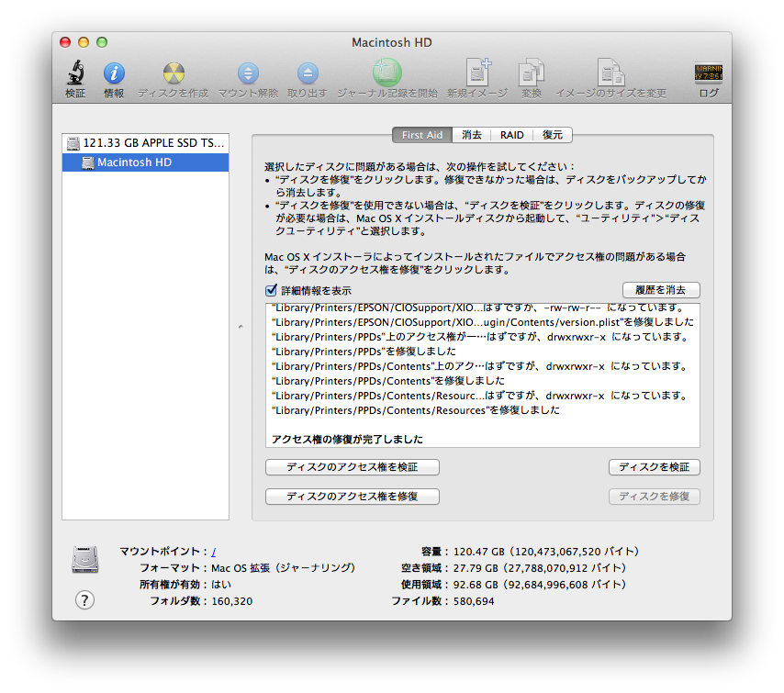Viewport: 784px width, 693px height.
Task: Click the capacity value 120.47 GB
Action: [546, 552]
